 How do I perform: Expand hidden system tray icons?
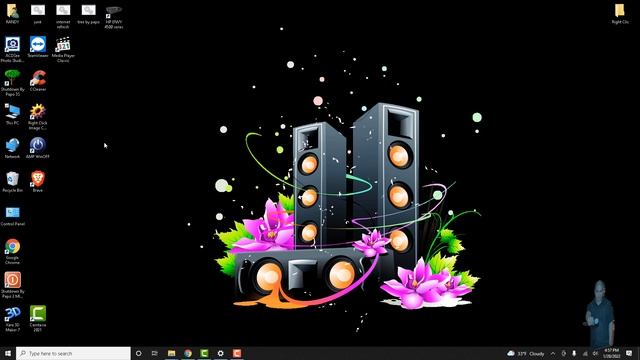553,353
